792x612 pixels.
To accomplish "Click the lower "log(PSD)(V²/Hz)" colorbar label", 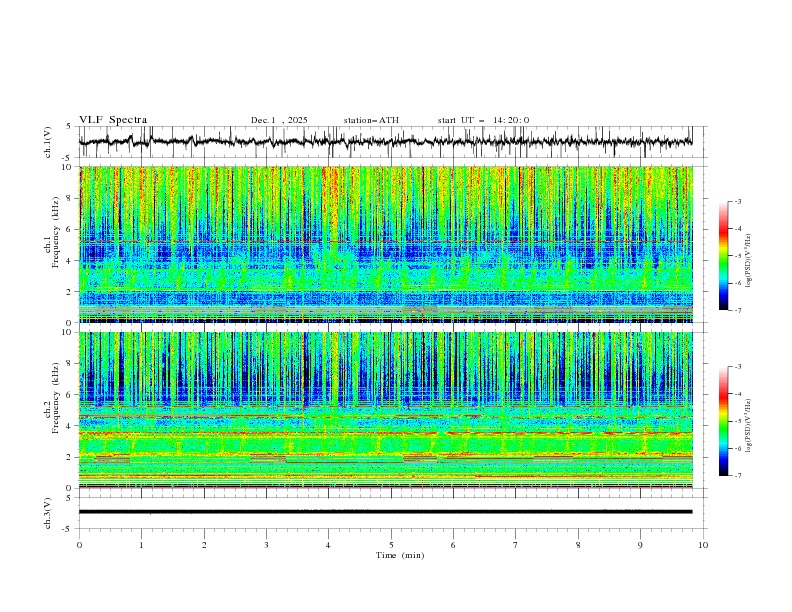I will pyautogui.click(x=749, y=425).
